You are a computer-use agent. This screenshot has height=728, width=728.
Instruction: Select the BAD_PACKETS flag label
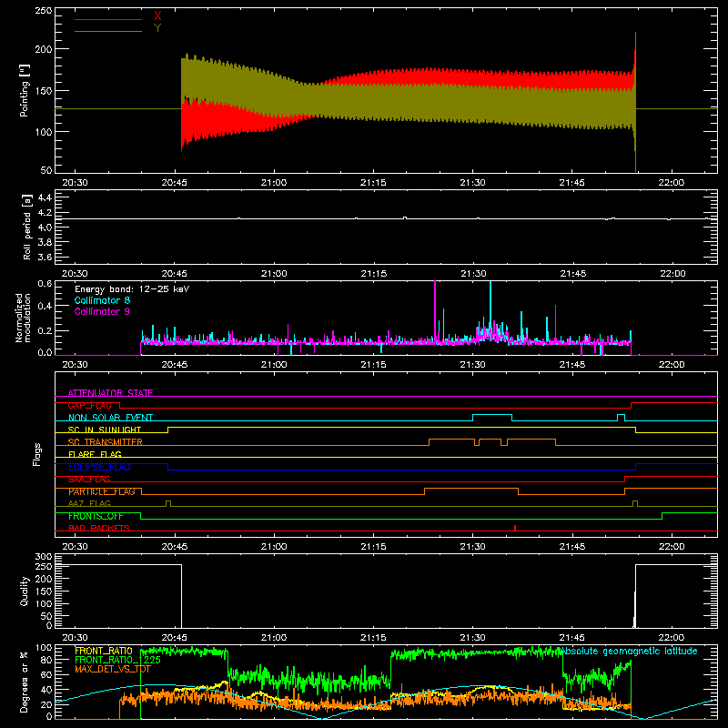[x=99, y=528]
